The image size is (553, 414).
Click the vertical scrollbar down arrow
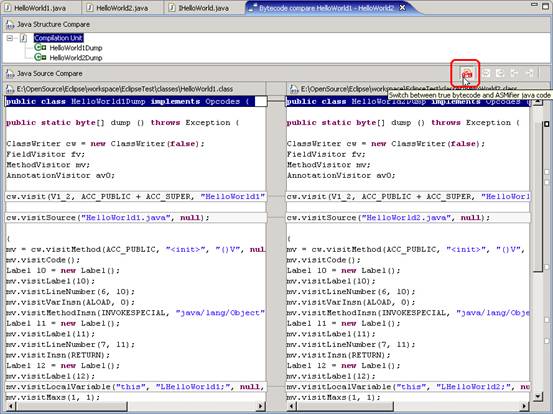point(537,396)
